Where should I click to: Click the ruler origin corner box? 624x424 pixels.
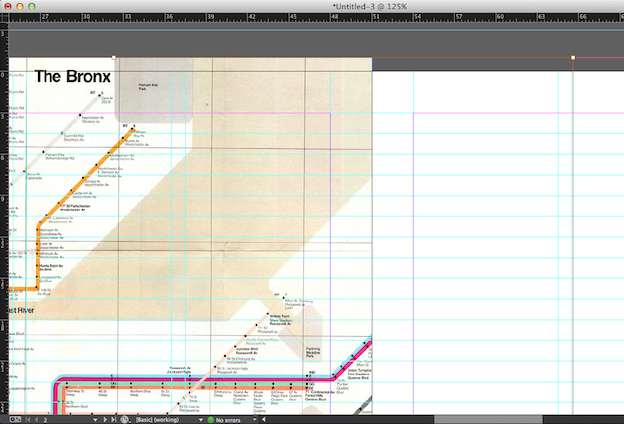pos(4,18)
